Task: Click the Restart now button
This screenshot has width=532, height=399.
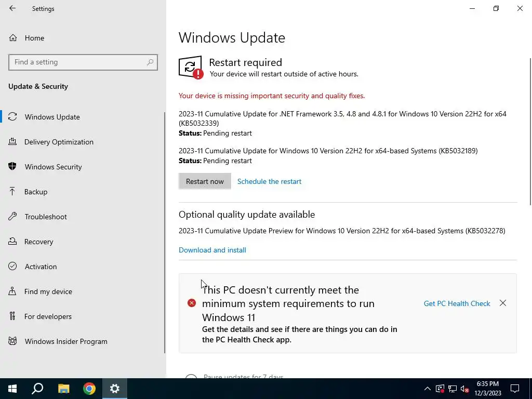Action: pyautogui.click(x=205, y=181)
